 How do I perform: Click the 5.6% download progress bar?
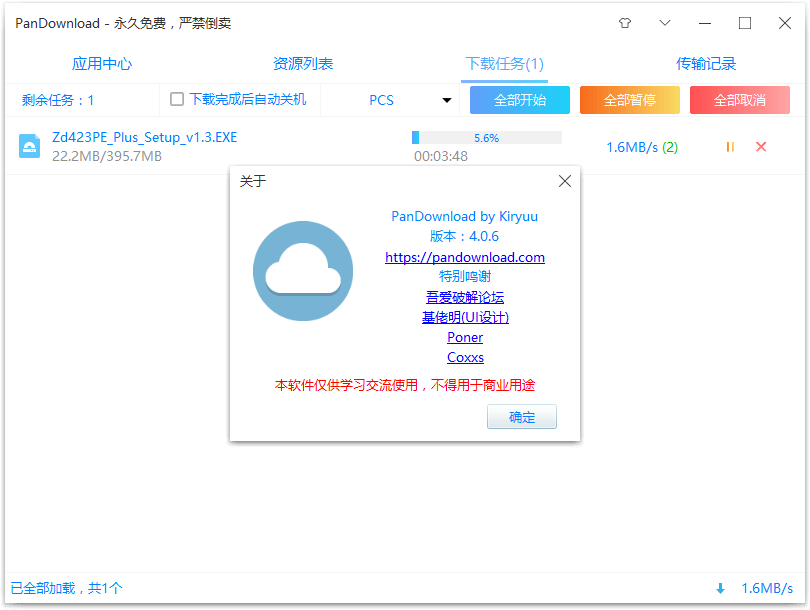click(486, 138)
